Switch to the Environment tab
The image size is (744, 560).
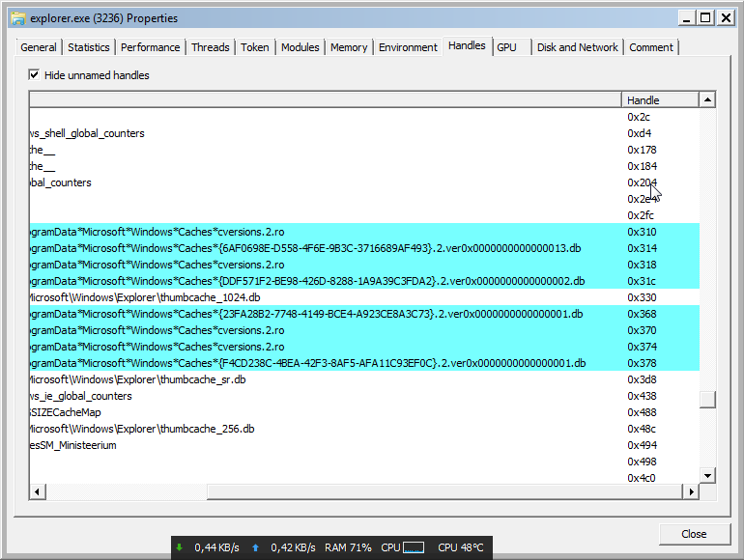[408, 47]
